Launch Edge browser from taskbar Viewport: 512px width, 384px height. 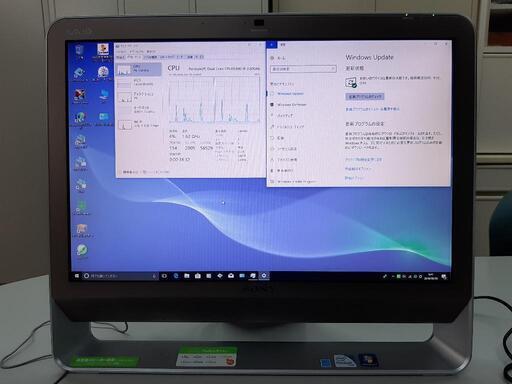176,276
